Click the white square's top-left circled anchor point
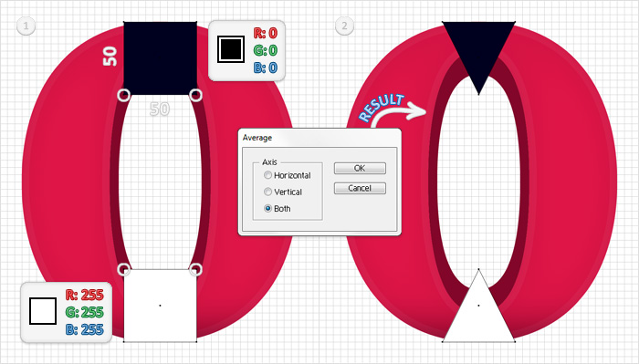Viewport: 639px width, 364px height. click(x=124, y=269)
